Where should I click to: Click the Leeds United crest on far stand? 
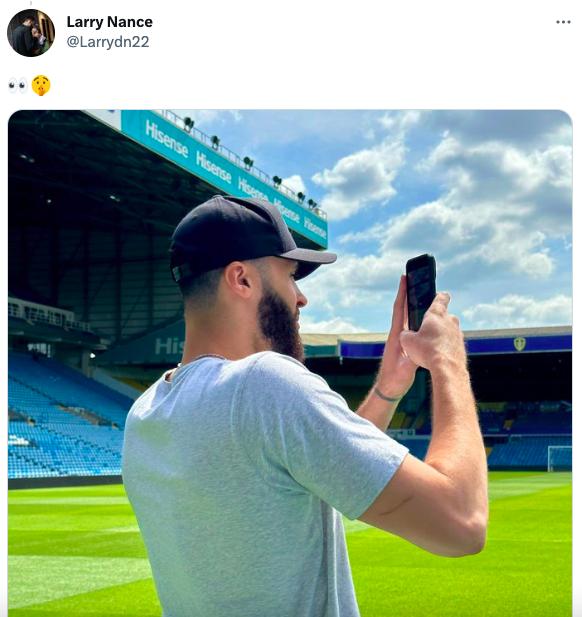519,344
